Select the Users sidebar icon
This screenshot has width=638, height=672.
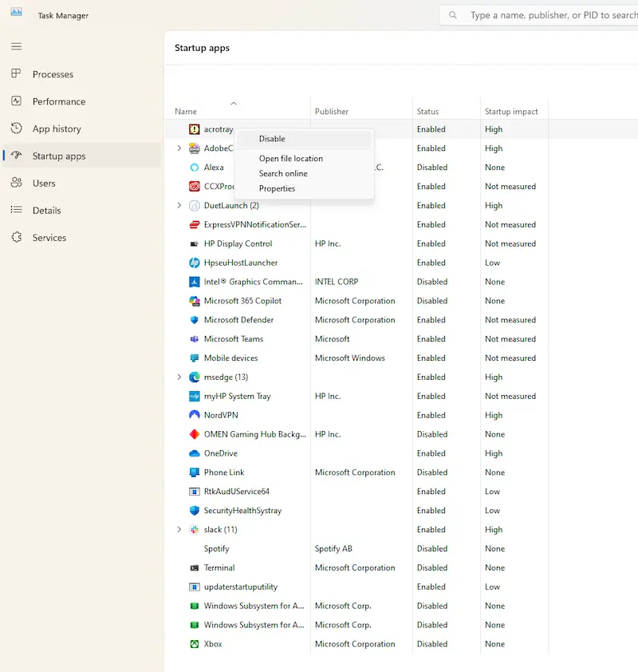coord(18,183)
